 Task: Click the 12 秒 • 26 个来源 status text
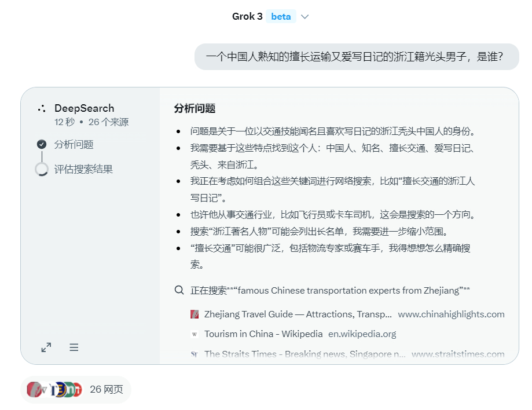91,122
